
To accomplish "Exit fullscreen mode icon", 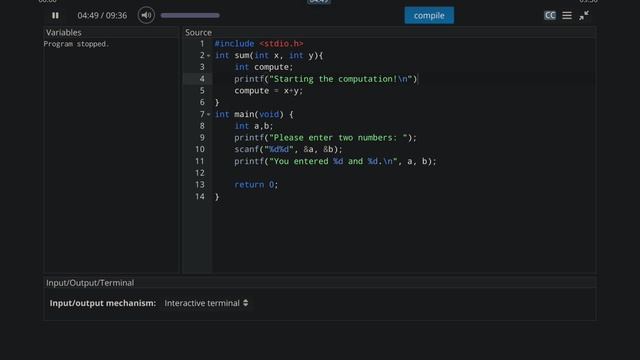I will [584, 16].
